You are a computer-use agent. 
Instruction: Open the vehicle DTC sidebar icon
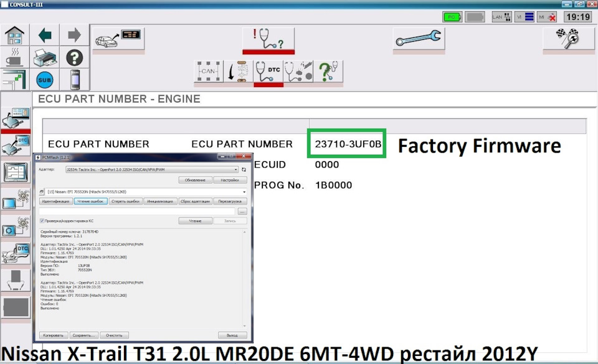16,254
